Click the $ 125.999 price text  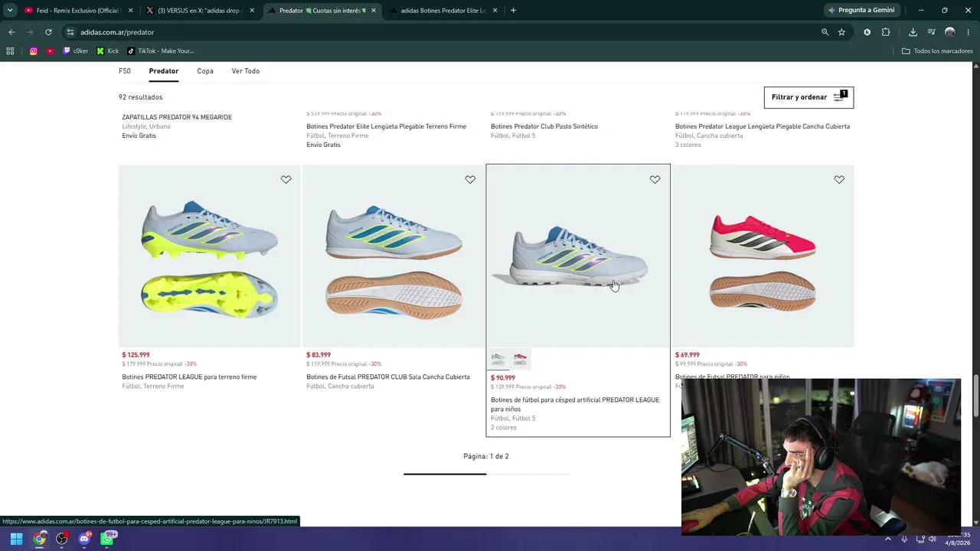click(136, 355)
